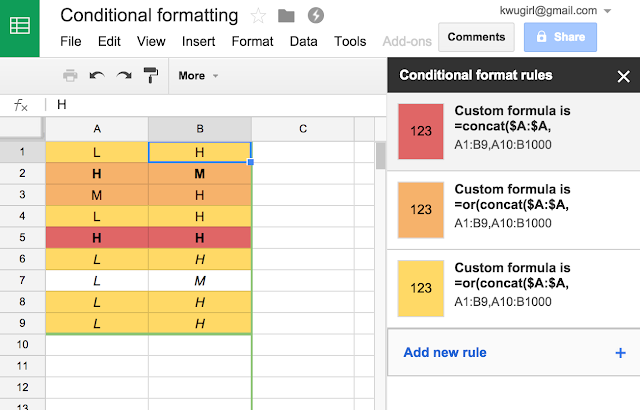The image size is (640, 410).
Task: Click the blue Share button
Action: coord(559,37)
